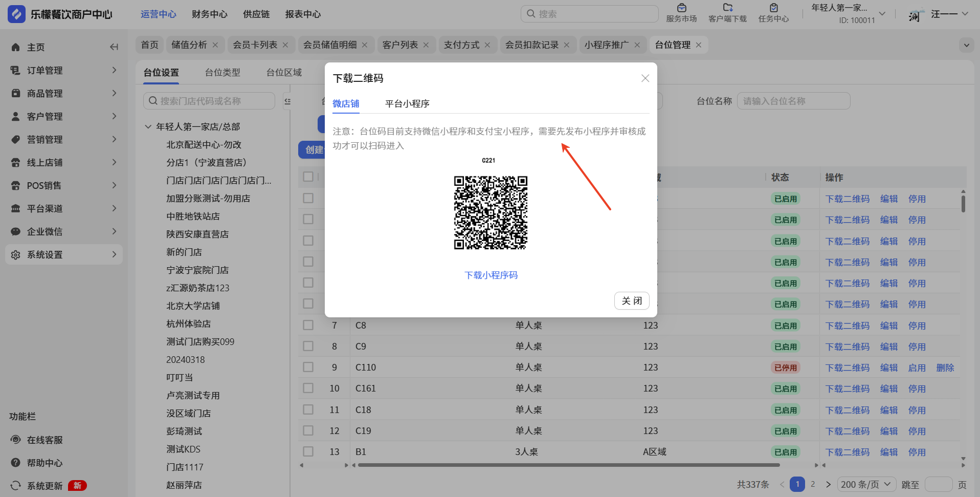Click the 台位名称 input field
The image size is (980, 497).
793,101
